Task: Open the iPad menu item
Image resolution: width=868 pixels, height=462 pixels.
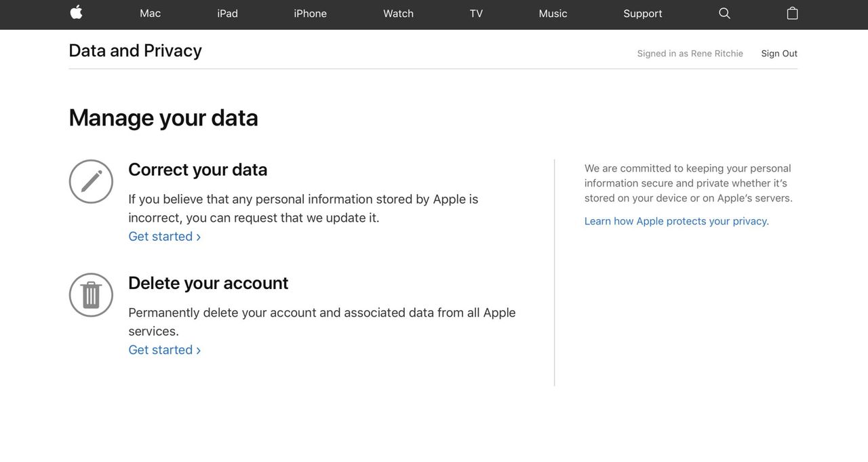Action: coord(227,14)
